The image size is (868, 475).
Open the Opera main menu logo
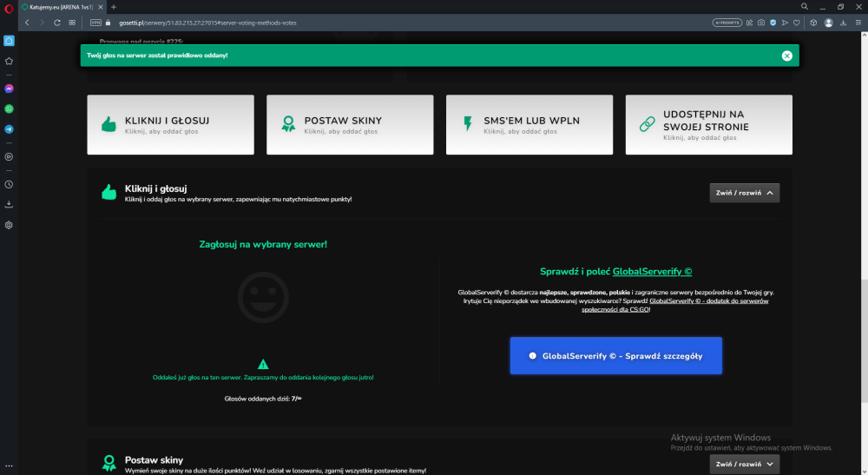pyautogui.click(x=9, y=7)
